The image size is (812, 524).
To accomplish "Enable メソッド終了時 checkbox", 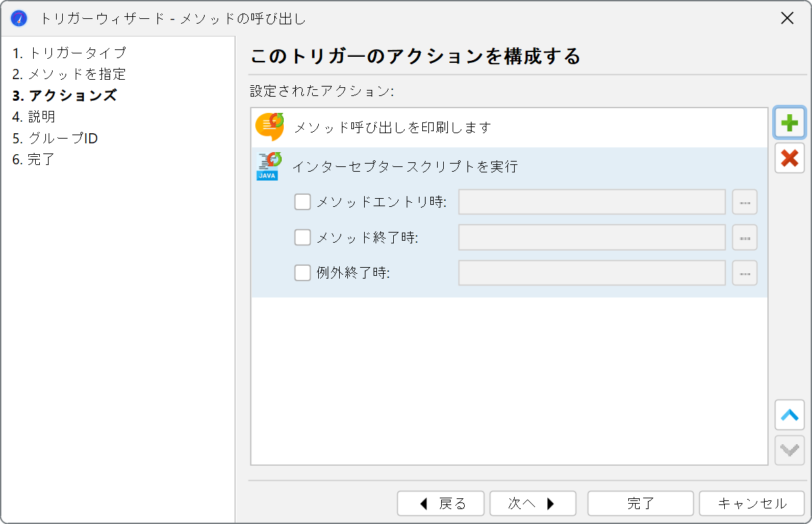I will [303, 237].
